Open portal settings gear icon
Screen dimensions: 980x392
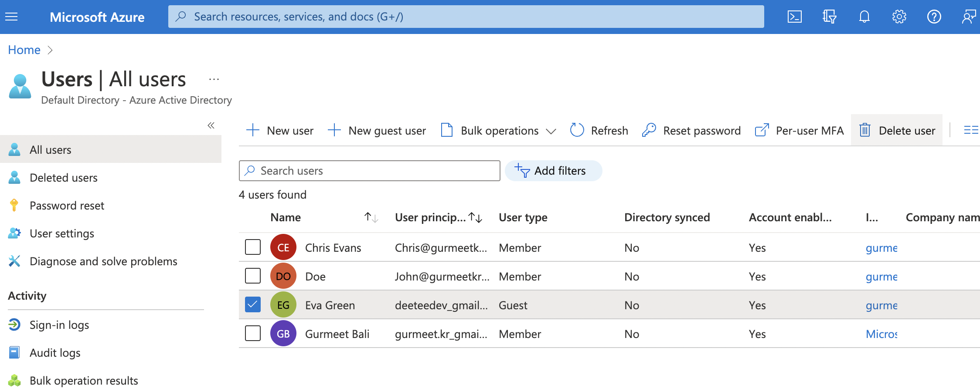[x=899, y=17]
